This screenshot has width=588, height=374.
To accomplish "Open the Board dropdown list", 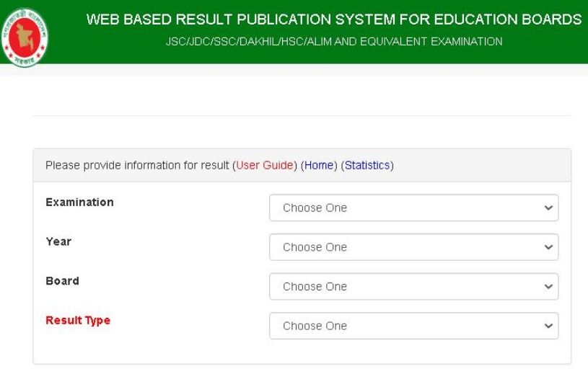I will tap(413, 286).
